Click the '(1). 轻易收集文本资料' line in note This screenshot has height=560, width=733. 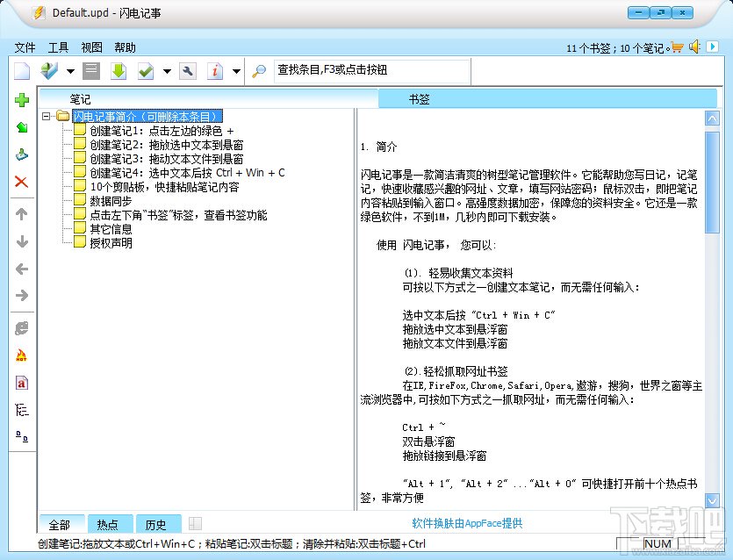click(458, 273)
